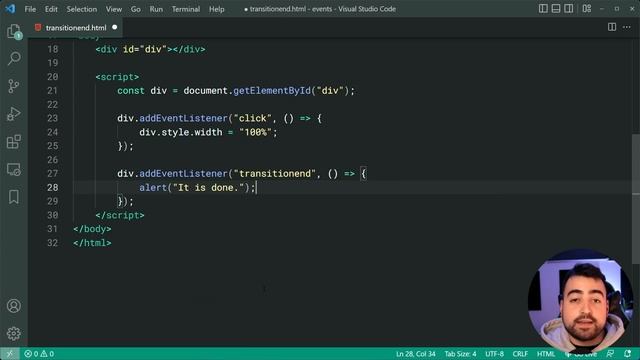This screenshot has height=360, width=640.
Task: Open the Run menu
Action: (156, 9)
